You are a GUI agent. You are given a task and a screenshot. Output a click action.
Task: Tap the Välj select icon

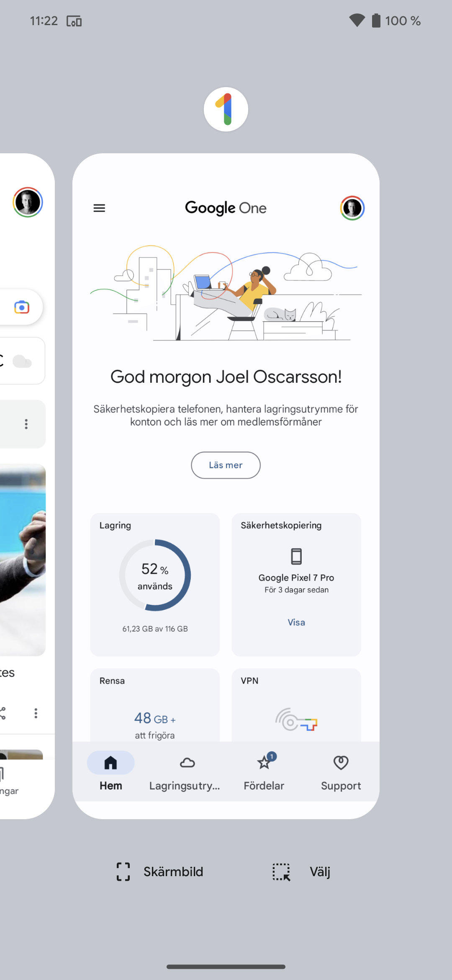click(x=281, y=872)
